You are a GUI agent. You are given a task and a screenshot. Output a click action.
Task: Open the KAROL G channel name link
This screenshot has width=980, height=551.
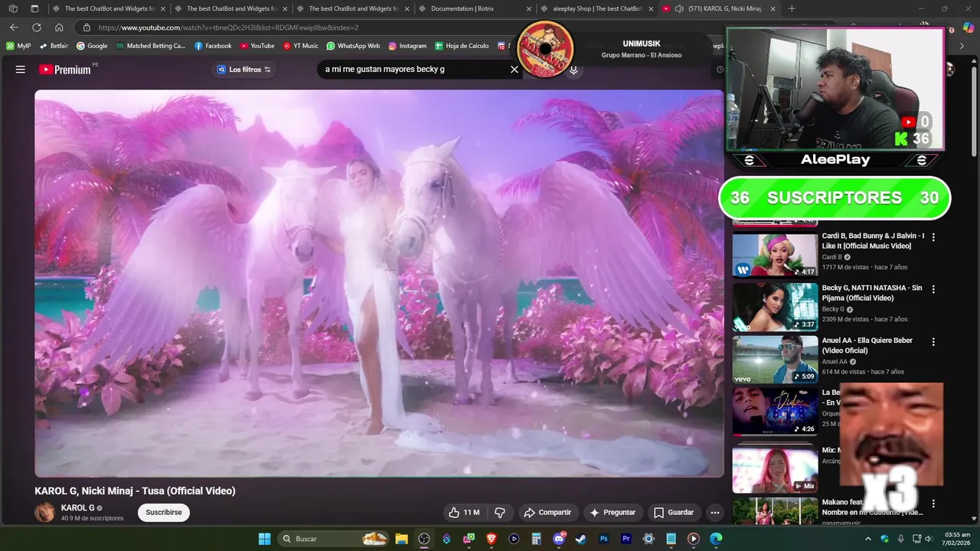78,508
